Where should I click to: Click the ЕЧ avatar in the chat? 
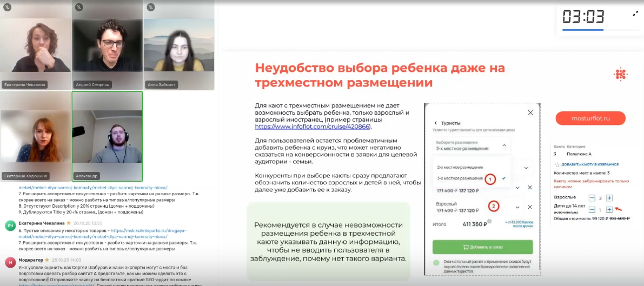point(10,225)
